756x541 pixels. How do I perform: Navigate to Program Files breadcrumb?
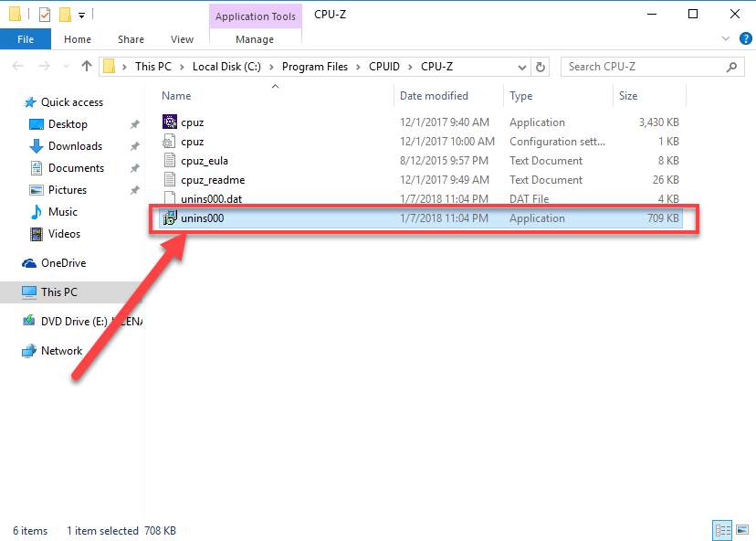(315, 67)
